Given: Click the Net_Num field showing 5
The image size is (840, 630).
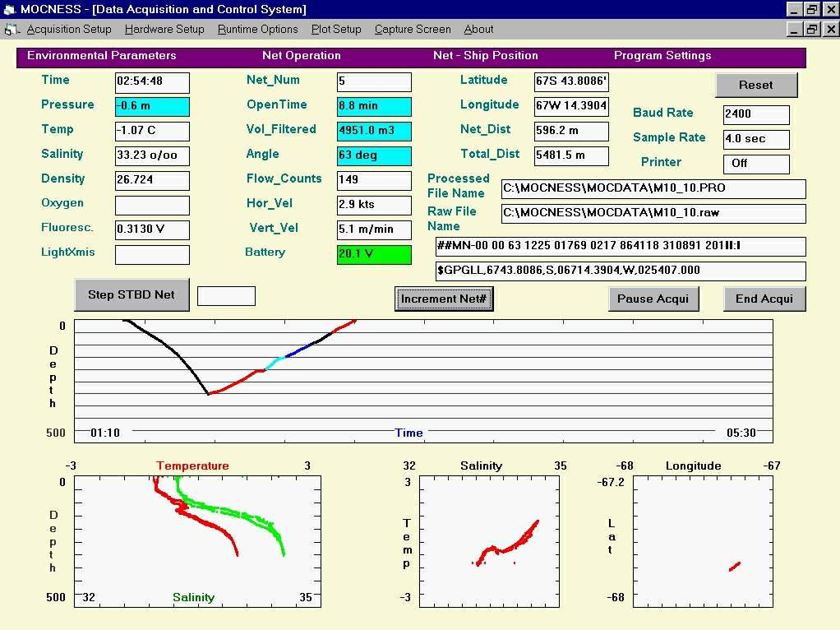Looking at the screenshot, I should [x=375, y=82].
